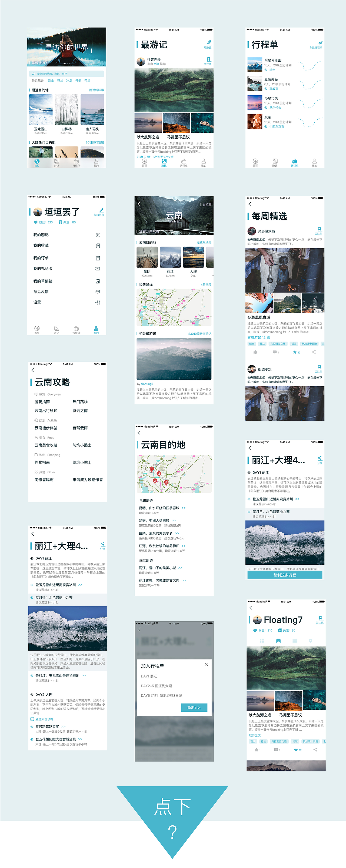Image resolution: width=346 pixels, height=868 pixels.
Task: Select location pin icon on Floating7 profile
Action: click(x=311, y=641)
